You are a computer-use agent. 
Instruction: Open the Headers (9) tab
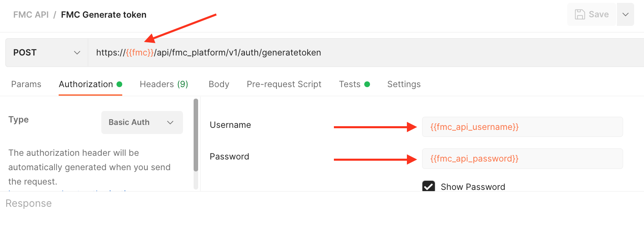(164, 84)
